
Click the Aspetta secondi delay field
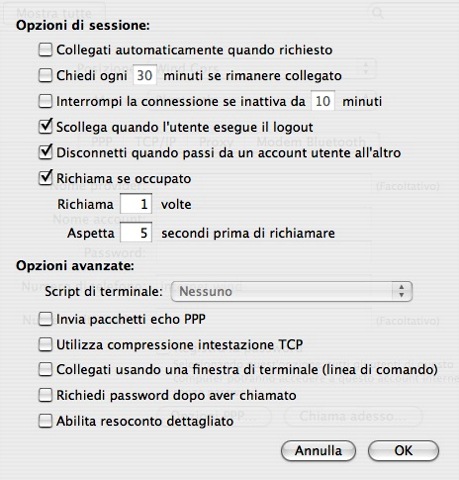[136, 232]
